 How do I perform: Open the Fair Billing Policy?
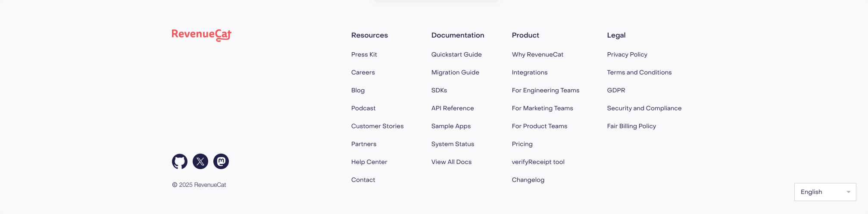(631, 126)
